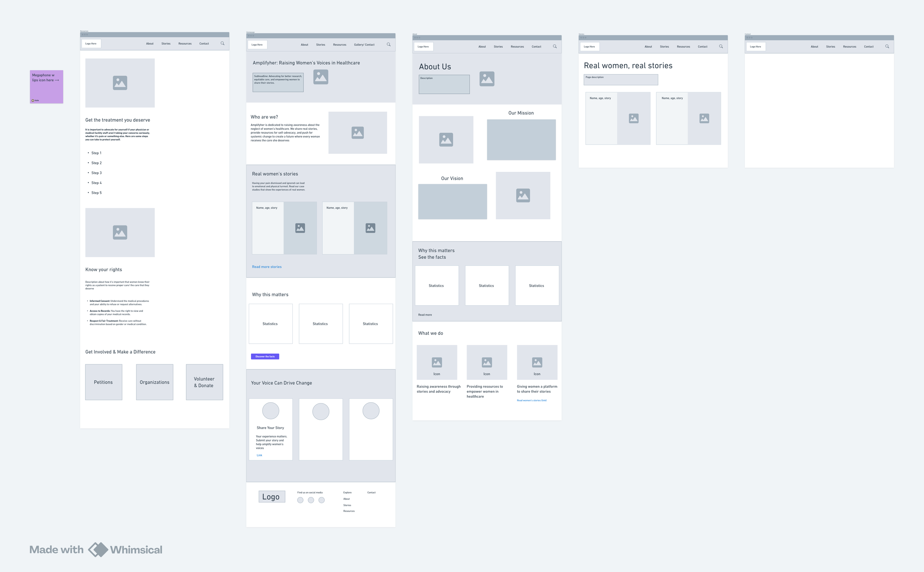Click the Whimsical diamond logo
The image size is (924, 572).
[98, 550]
